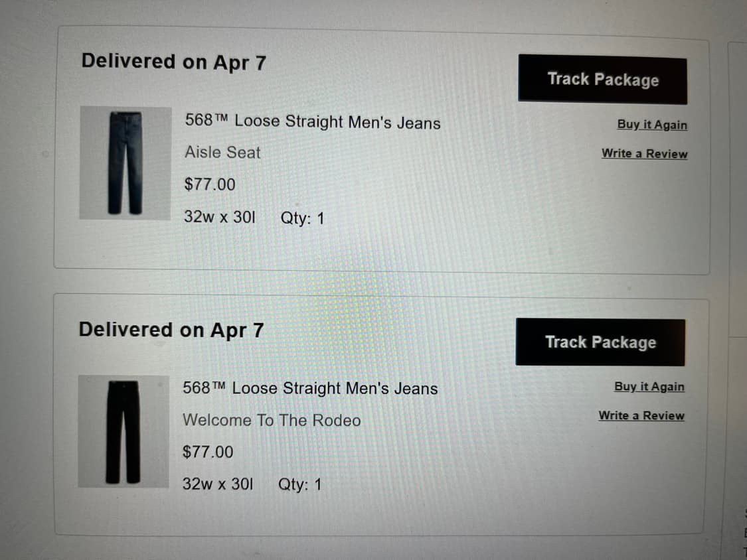Select the 568 Loose Straight title above Aisle Seat
This screenshot has height=560, width=747.
[312, 122]
